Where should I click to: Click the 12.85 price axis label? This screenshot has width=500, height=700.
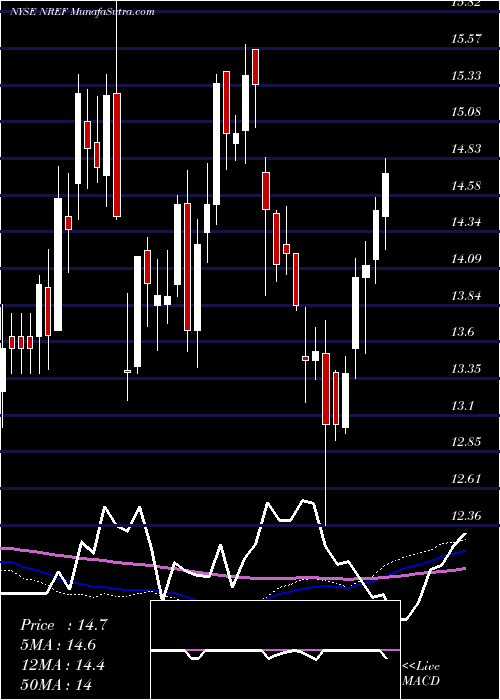pos(466,442)
